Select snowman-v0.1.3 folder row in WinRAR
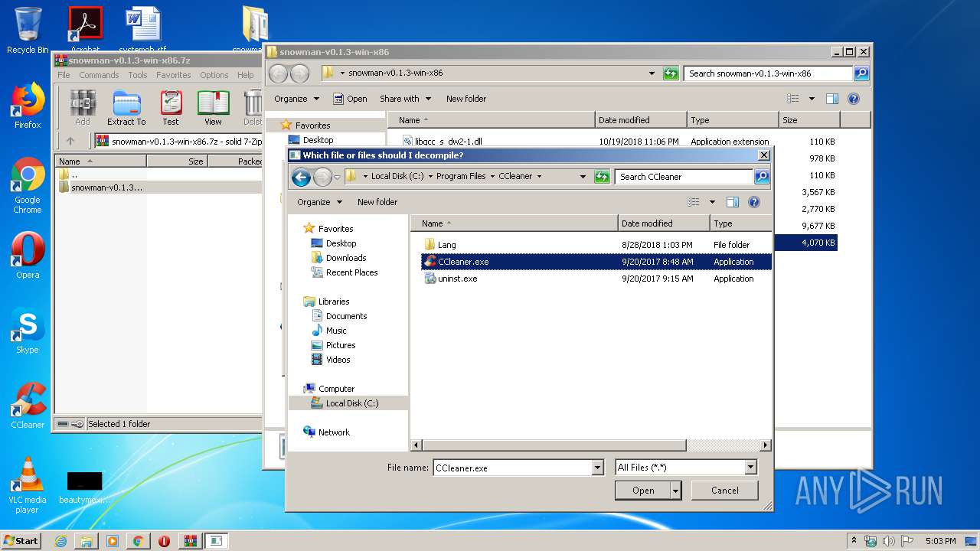 coord(158,187)
